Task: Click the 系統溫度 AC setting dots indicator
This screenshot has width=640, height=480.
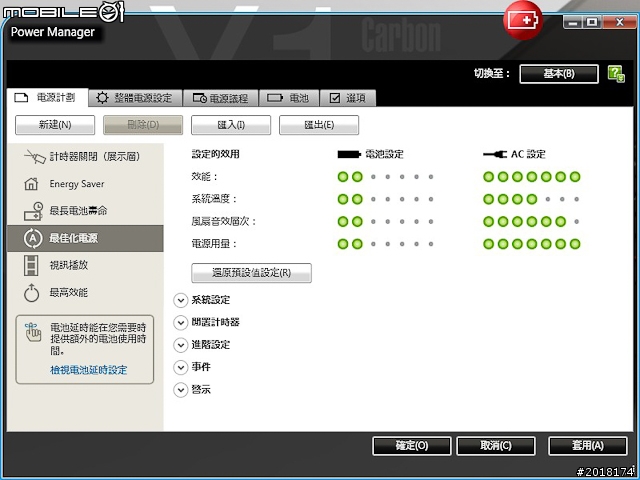Action: click(x=531, y=199)
